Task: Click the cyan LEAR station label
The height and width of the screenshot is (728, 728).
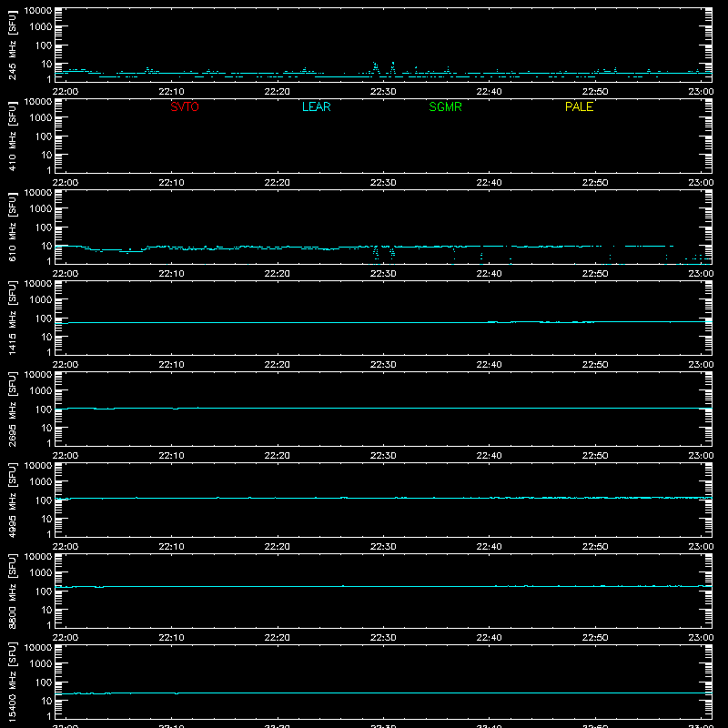Action: pos(316,106)
